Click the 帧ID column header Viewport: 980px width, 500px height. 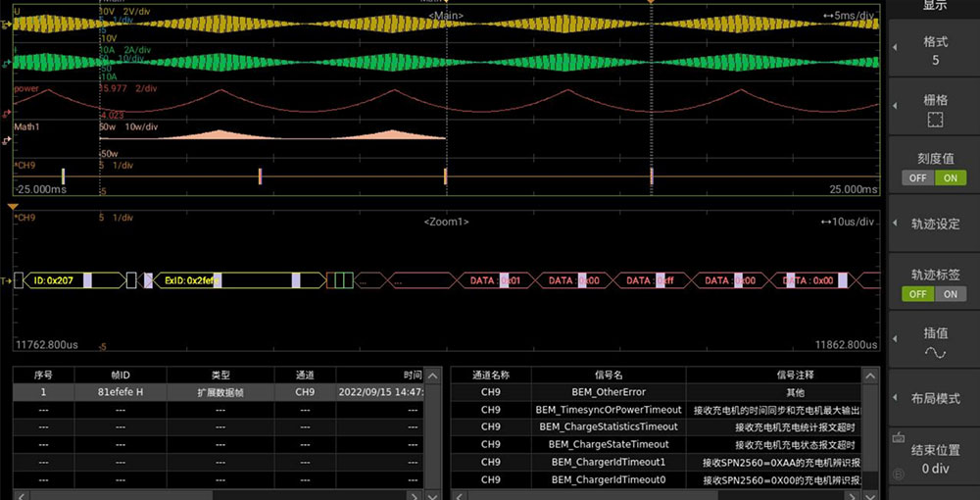click(x=120, y=375)
